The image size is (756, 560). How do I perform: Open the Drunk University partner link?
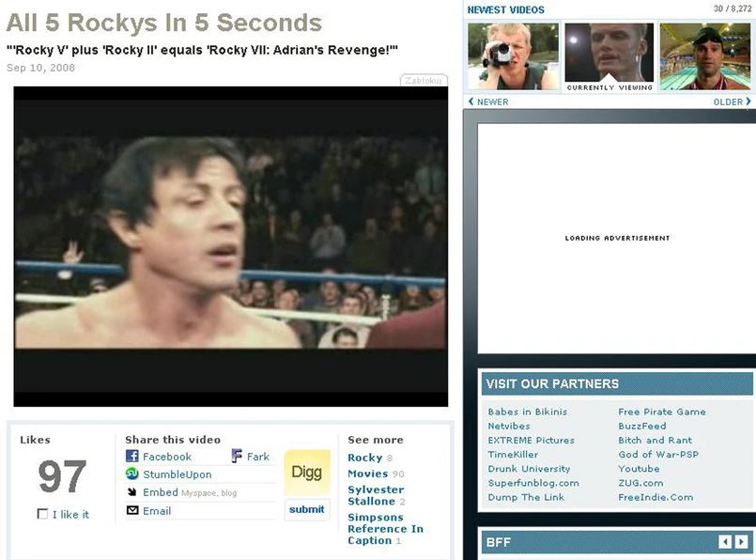(x=529, y=468)
